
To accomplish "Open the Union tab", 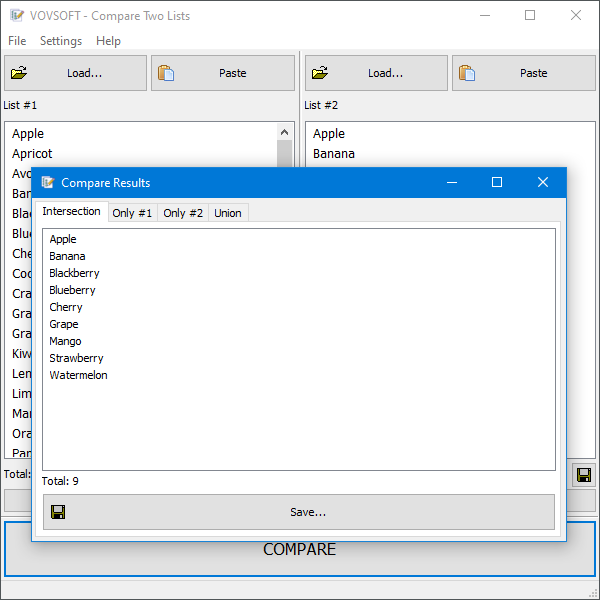I will [x=228, y=213].
